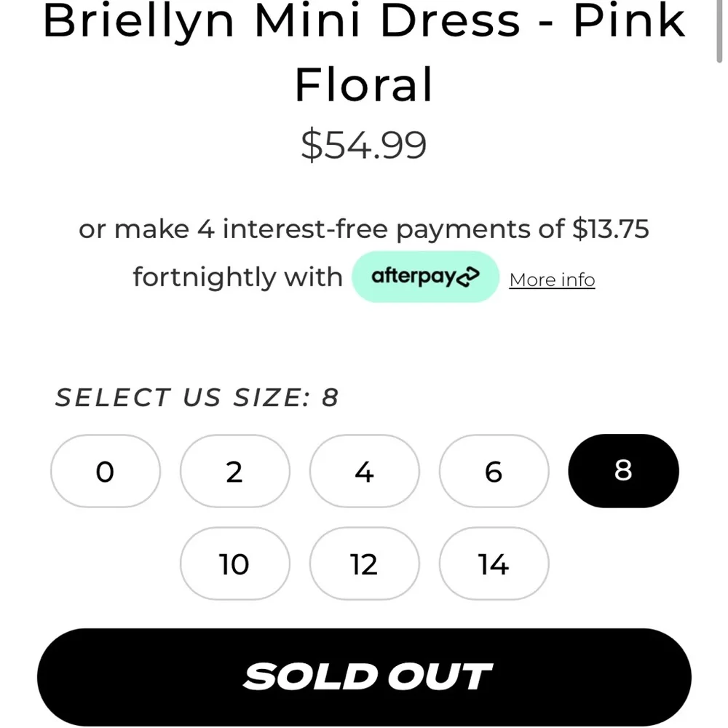Open More info about Afterpay payments

pos(551,279)
